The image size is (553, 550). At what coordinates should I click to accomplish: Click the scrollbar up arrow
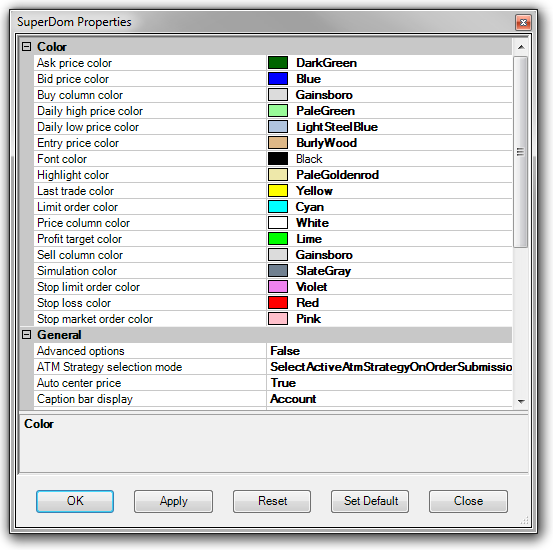[521, 47]
